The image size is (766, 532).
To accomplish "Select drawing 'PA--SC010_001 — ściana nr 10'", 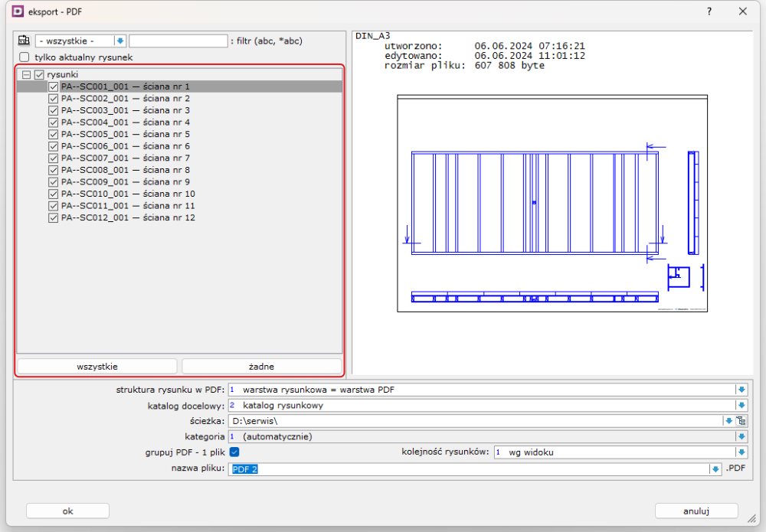I will (x=128, y=194).
